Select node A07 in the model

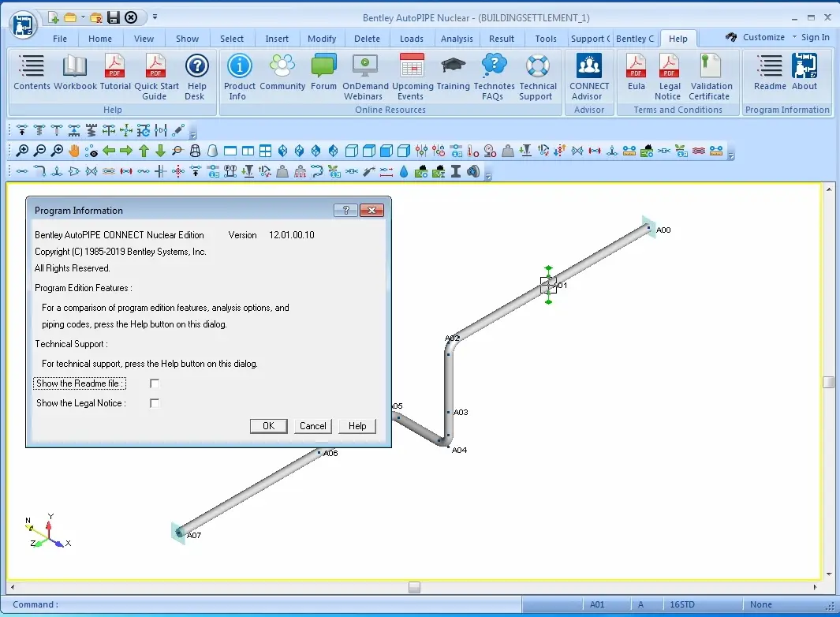(x=180, y=533)
